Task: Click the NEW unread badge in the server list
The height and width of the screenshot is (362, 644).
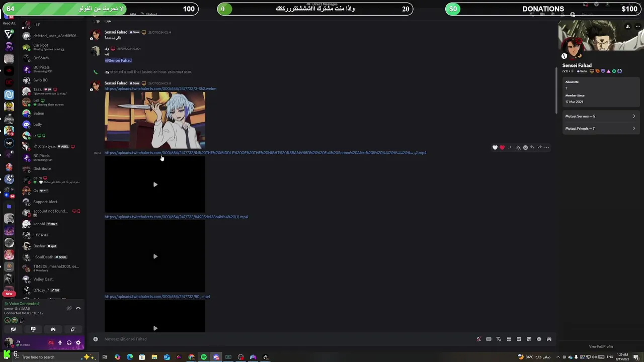Action: (9, 294)
